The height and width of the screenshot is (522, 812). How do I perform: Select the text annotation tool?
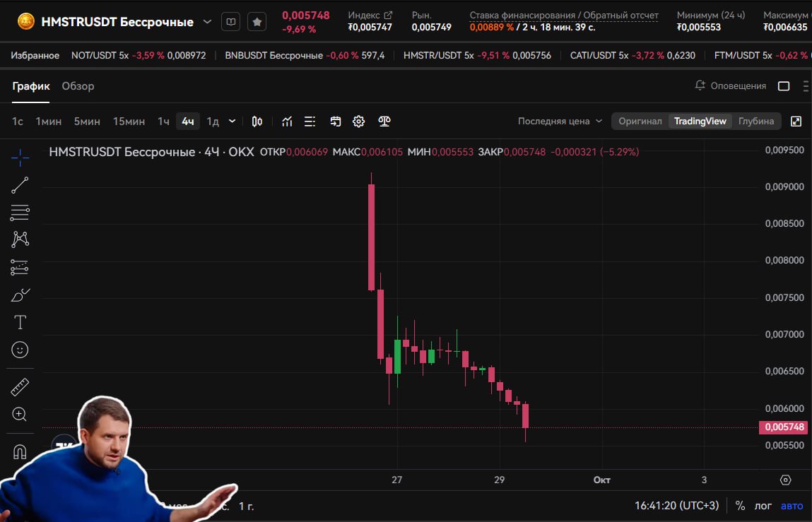coord(20,322)
